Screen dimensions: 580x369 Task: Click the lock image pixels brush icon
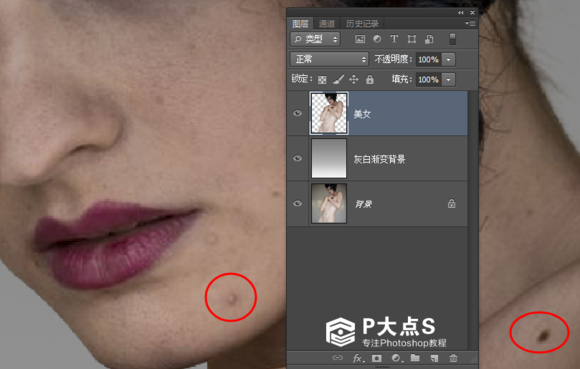point(338,79)
